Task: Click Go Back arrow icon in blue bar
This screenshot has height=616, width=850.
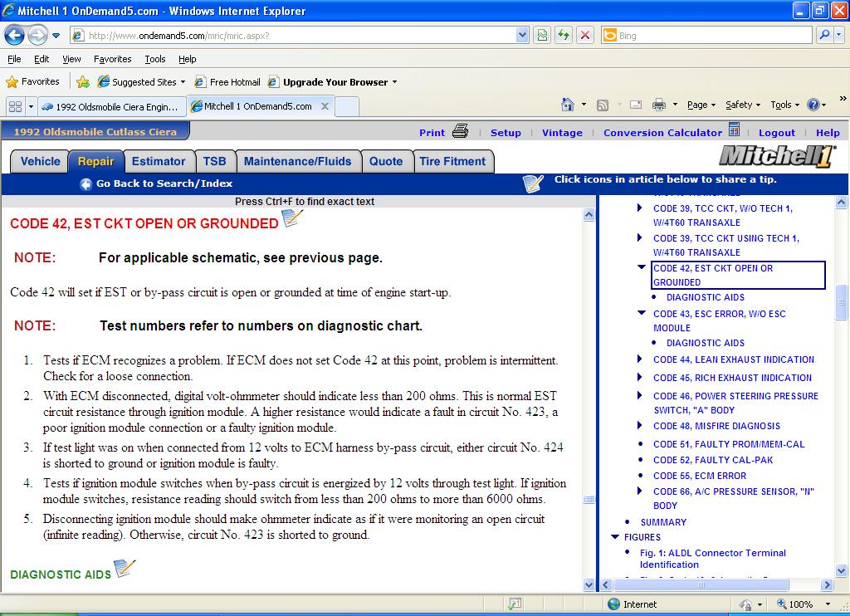Action: [x=85, y=183]
